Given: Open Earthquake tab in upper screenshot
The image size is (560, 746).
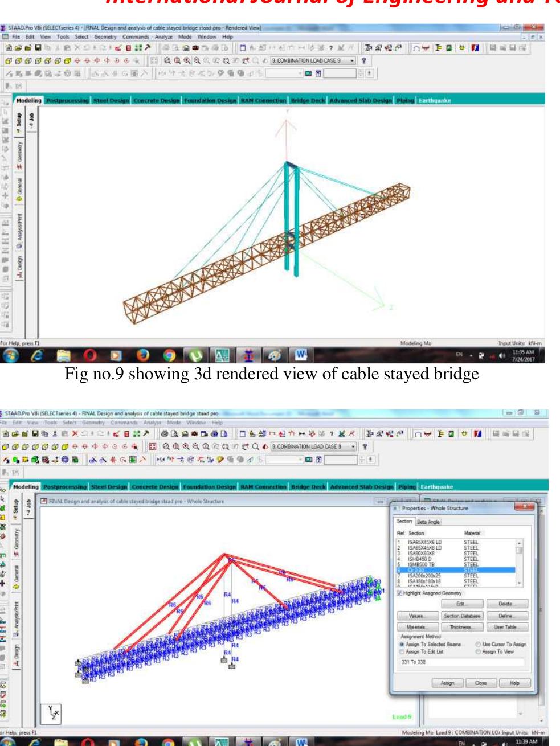Looking at the screenshot, I should [435, 100].
